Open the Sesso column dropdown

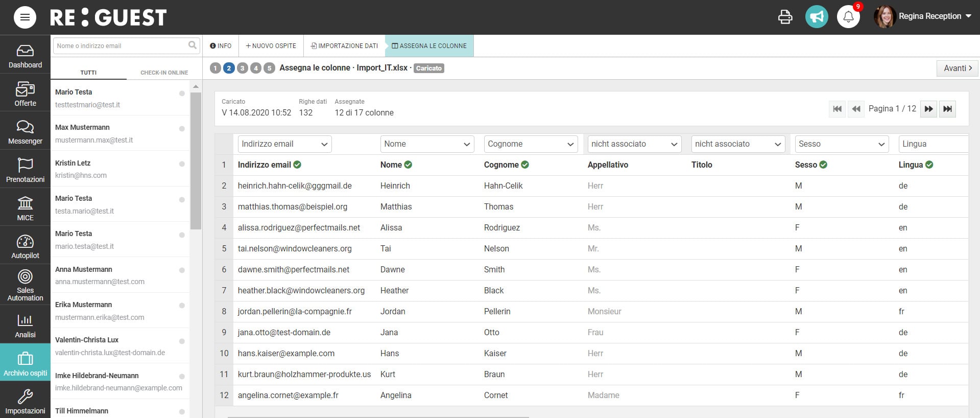pyautogui.click(x=842, y=144)
